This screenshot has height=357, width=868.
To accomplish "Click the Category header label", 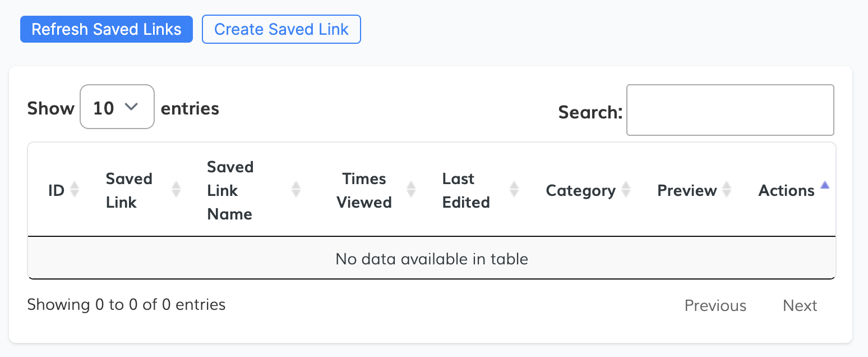I will 580,191.
